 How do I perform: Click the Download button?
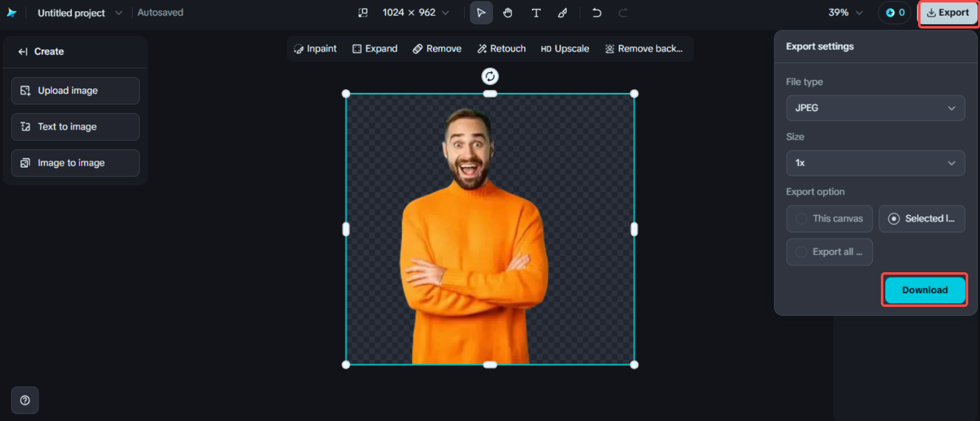(925, 290)
